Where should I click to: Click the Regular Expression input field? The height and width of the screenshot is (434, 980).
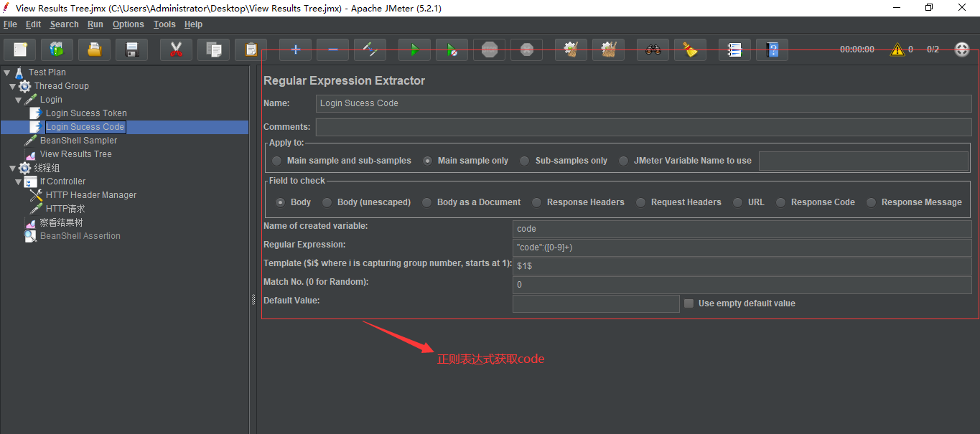[742, 247]
